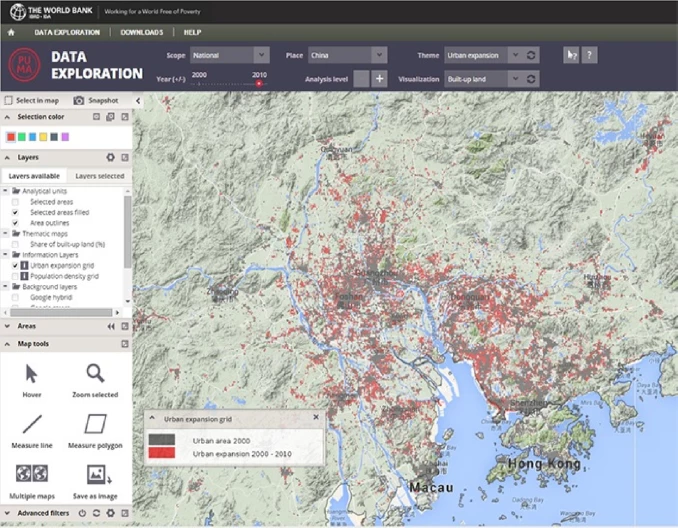The width and height of the screenshot is (678, 528).
Task: Open the Theme dropdown showing Urban expansion
Action: (483, 55)
